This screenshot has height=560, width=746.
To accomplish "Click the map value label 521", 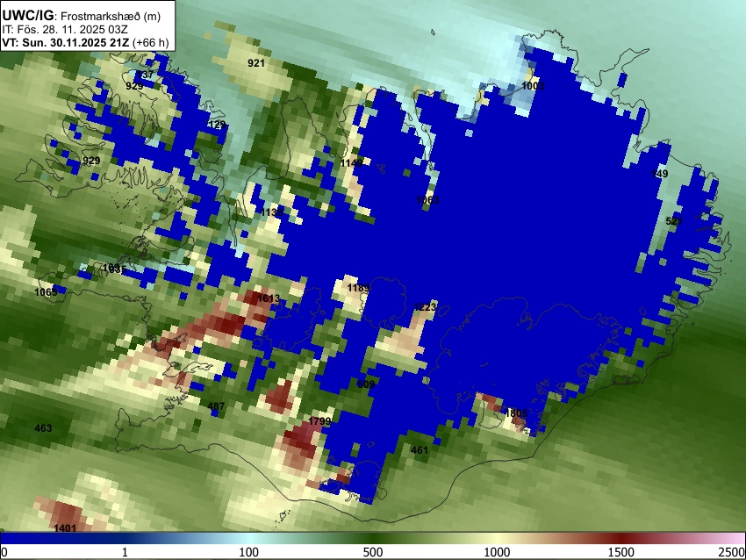I will [x=674, y=221].
